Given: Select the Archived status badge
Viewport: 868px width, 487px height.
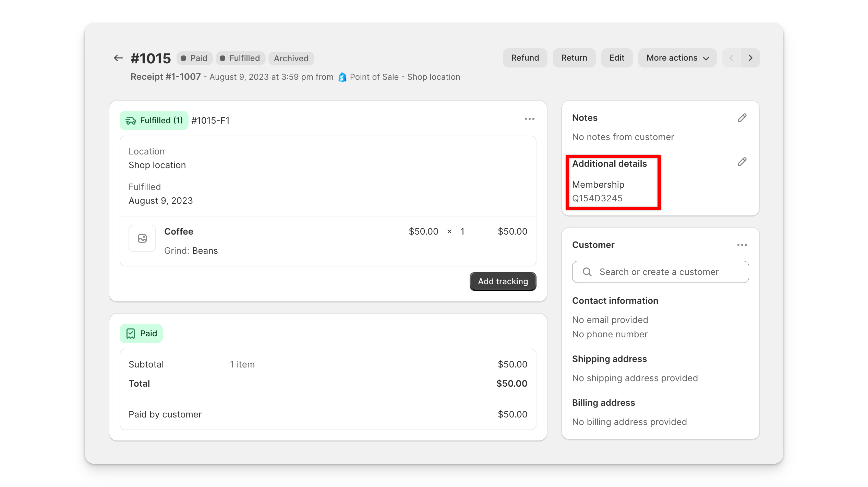Looking at the screenshot, I should pyautogui.click(x=291, y=58).
